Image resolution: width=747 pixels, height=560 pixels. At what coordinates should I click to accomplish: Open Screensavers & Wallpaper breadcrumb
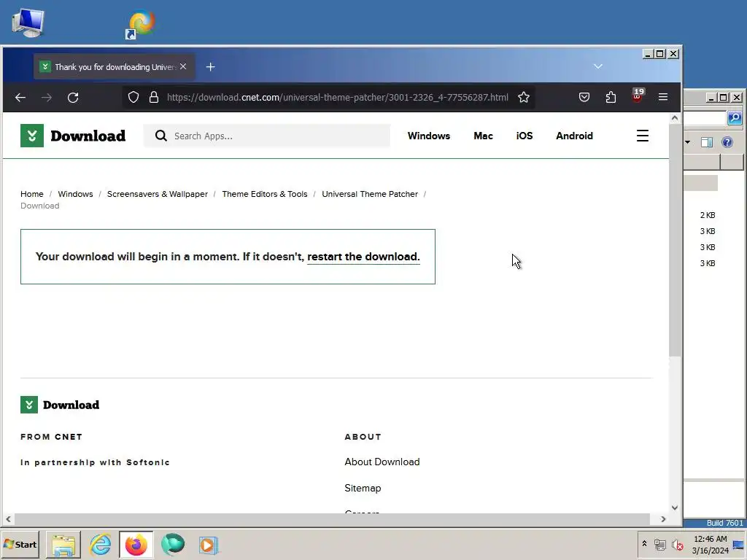158,194
